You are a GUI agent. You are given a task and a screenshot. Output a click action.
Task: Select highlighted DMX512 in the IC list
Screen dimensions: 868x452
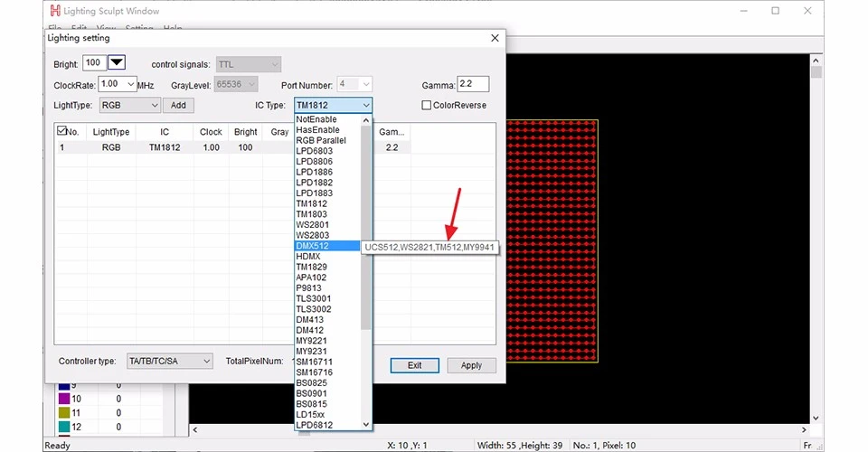click(327, 246)
